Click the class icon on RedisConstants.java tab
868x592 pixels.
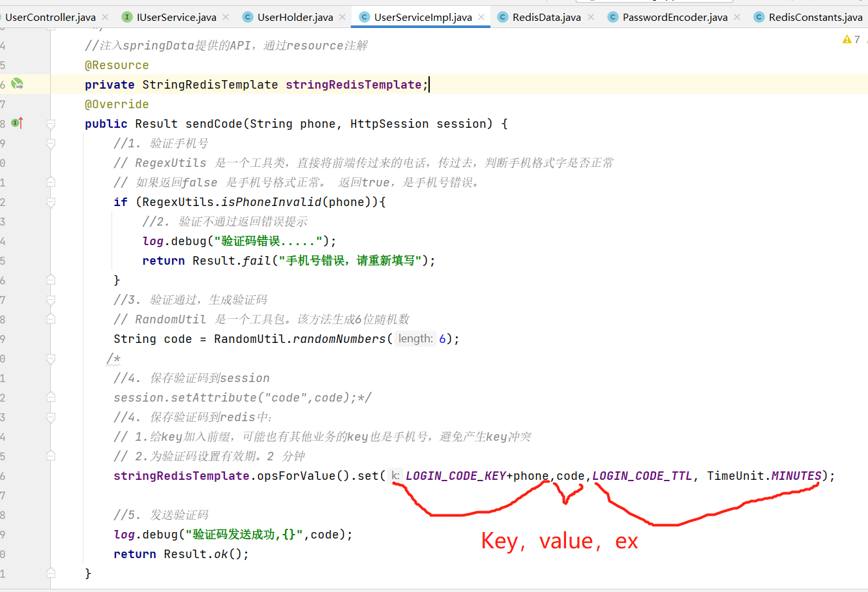pos(759,17)
